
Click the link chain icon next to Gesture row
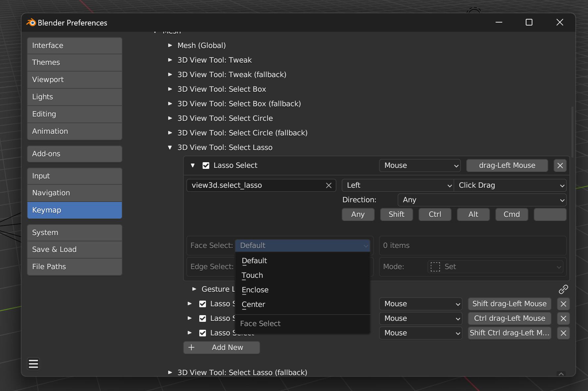point(563,289)
